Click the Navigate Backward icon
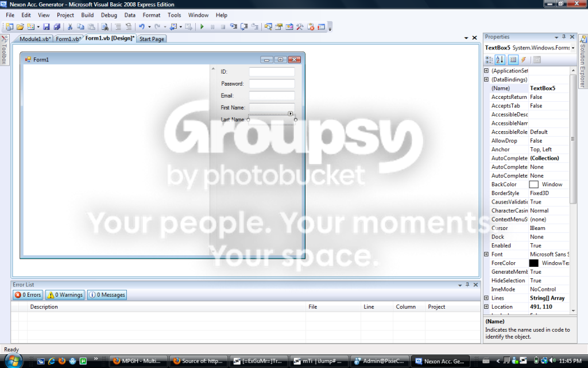 coord(173,26)
